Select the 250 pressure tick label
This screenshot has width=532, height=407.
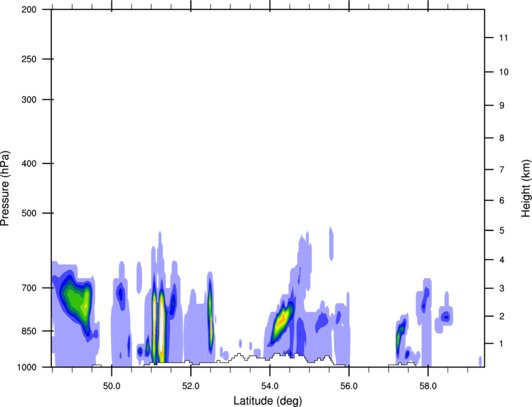[x=29, y=59]
